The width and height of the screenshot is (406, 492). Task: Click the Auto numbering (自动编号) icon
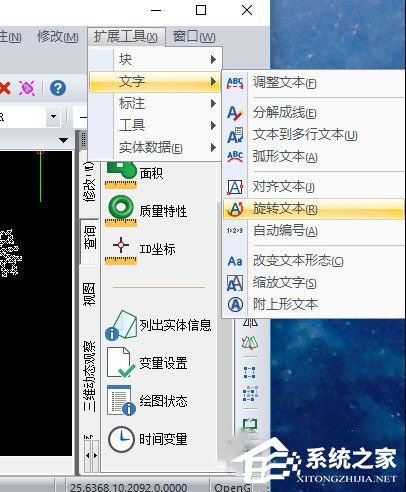[x=235, y=231]
